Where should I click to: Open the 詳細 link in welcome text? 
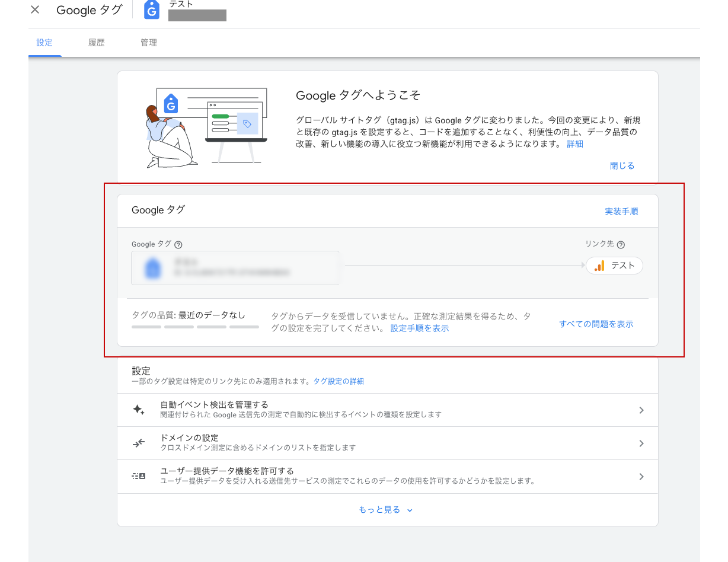coord(575,144)
